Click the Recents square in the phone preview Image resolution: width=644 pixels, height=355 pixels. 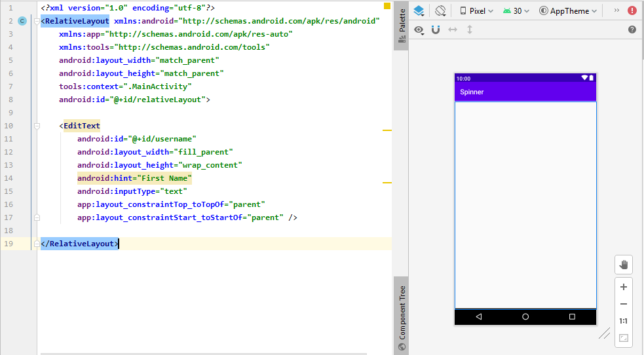pyautogui.click(x=572, y=317)
